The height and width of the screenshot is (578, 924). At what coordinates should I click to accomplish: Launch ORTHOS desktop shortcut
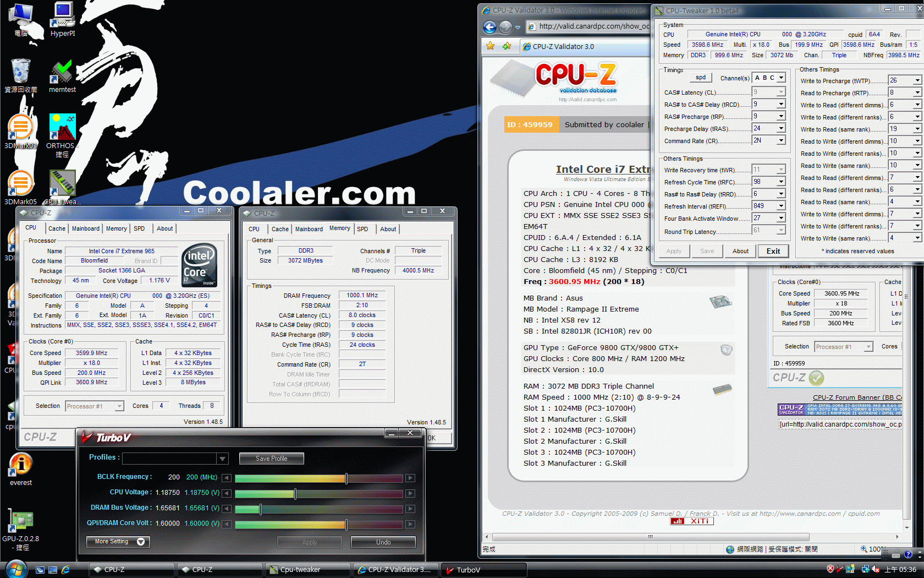[x=62, y=135]
